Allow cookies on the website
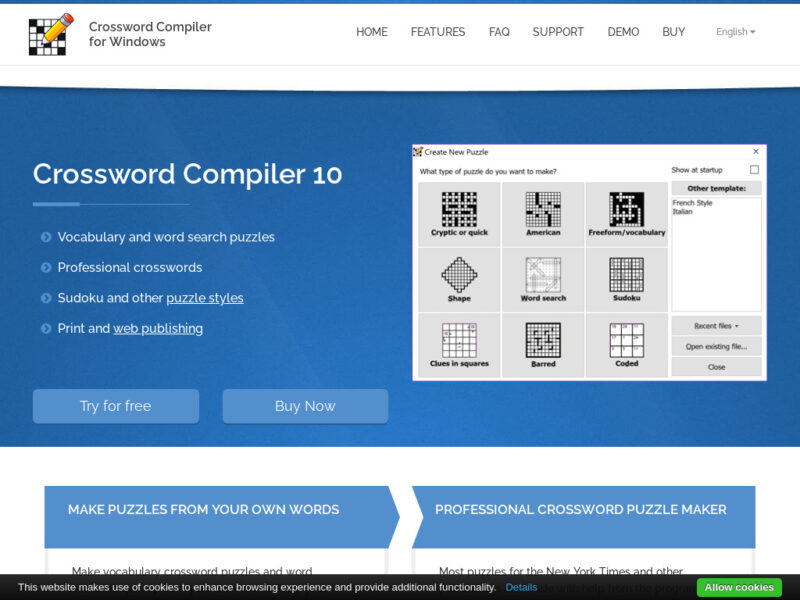The height and width of the screenshot is (600, 800). tap(739, 587)
